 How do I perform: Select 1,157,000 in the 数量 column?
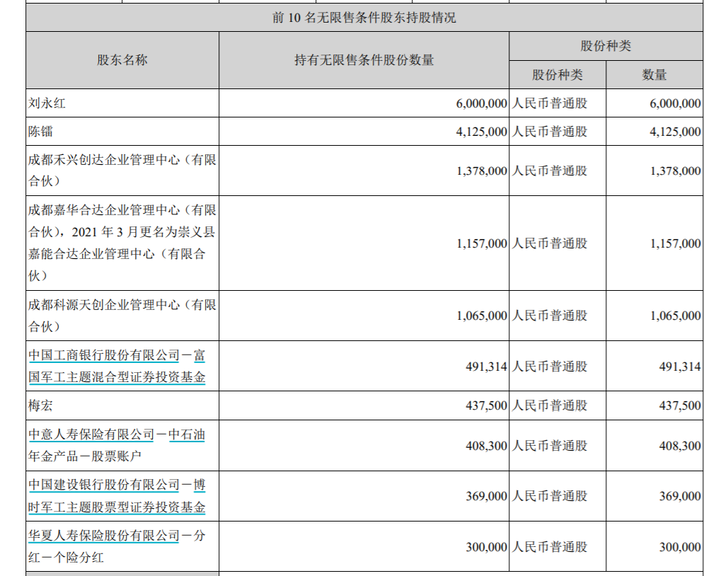point(675,243)
